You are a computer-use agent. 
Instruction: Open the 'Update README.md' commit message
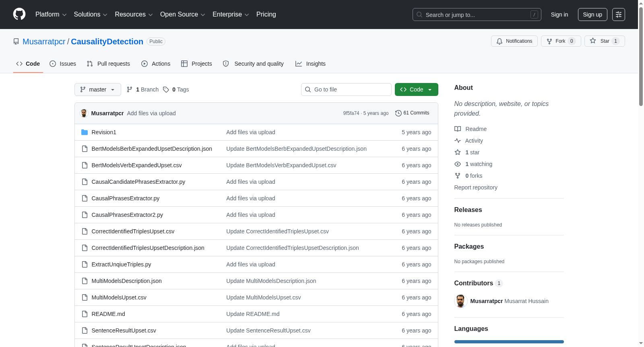click(x=253, y=314)
